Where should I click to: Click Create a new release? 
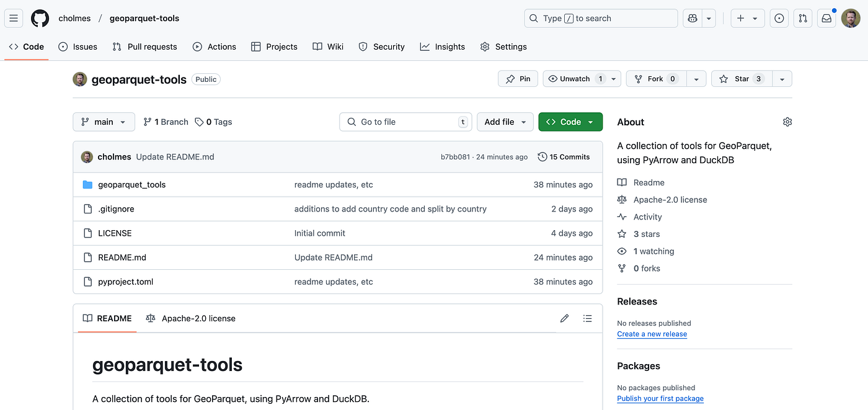tap(652, 334)
